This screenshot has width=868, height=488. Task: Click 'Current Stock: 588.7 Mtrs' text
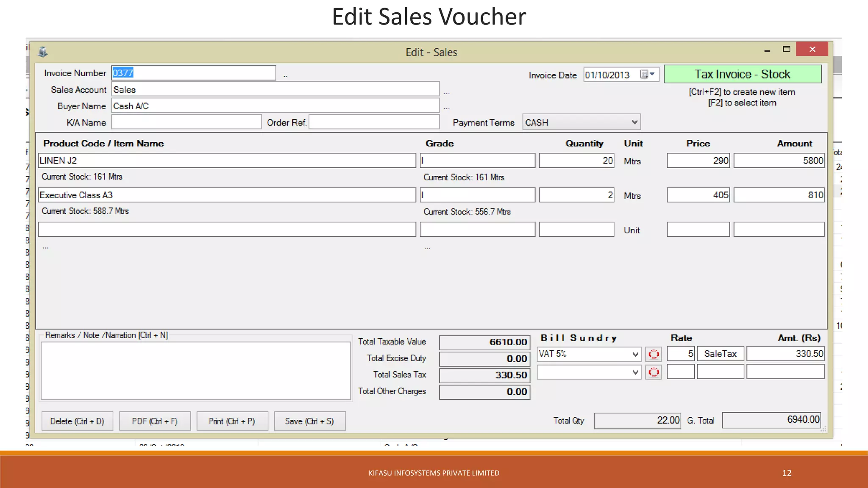(85, 211)
